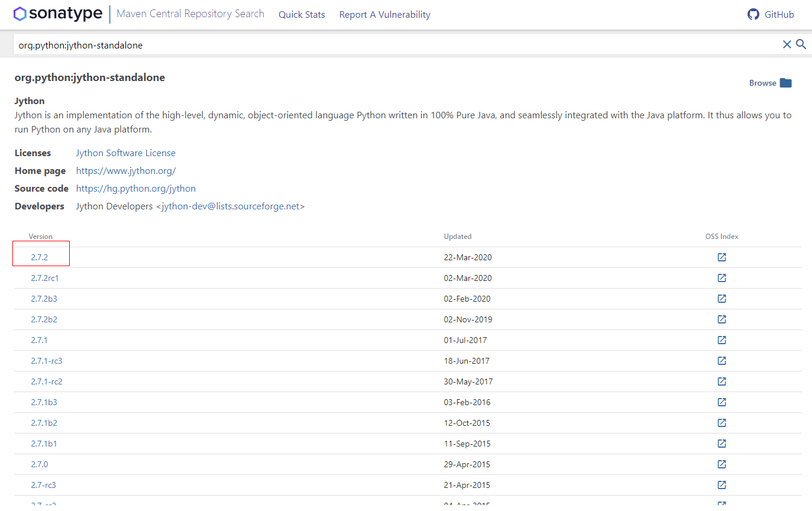The width and height of the screenshot is (812, 511).
Task: Click the date 18-Jun-2017
Action: [x=467, y=361]
